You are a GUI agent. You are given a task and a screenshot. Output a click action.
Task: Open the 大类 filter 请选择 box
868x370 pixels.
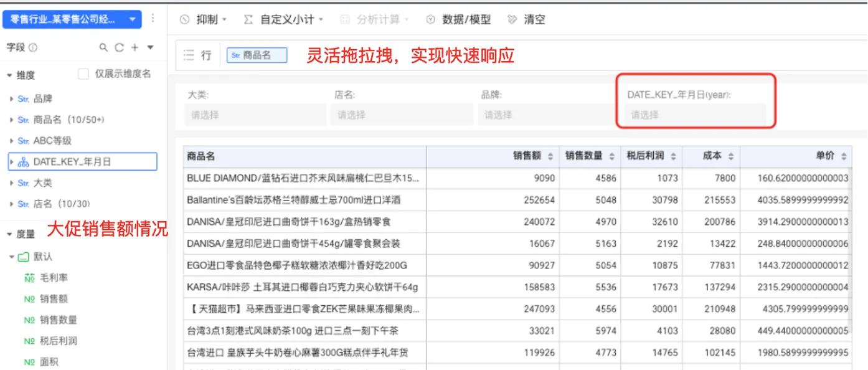click(x=255, y=115)
